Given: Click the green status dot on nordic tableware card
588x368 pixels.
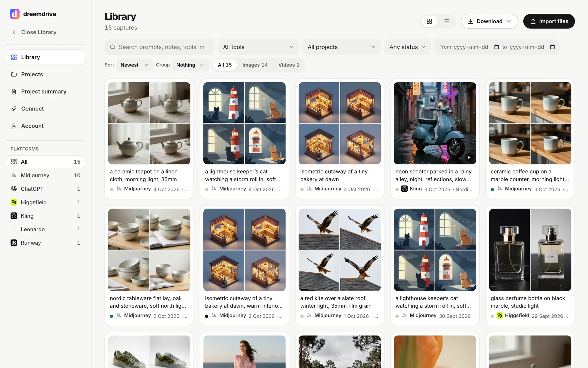Looking at the screenshot, I should pos(111,316).
